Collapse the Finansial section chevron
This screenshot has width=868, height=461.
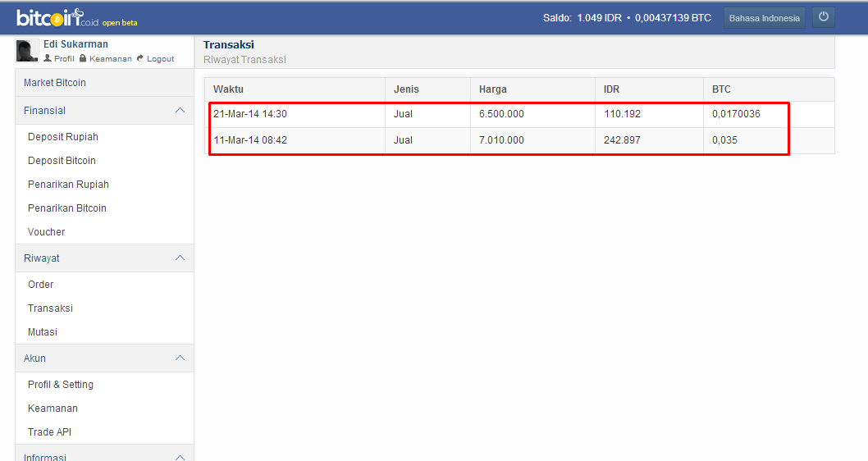point(180,110)
